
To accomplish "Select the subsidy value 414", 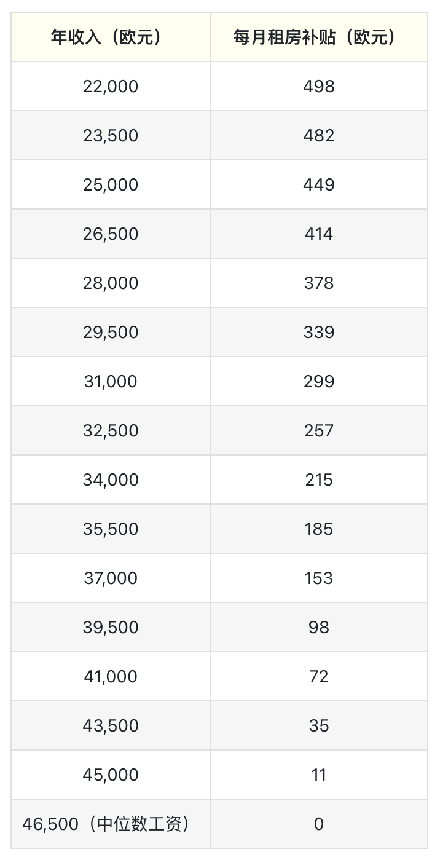I will coord(318,234).
